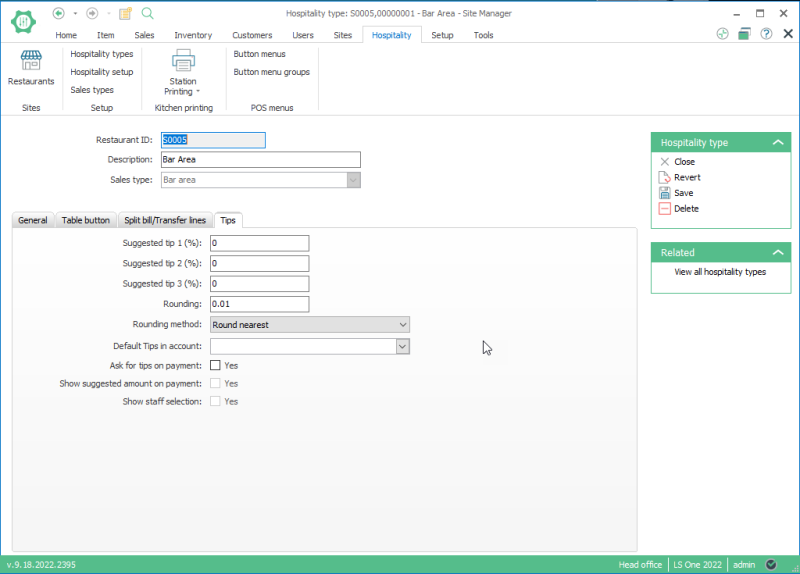Click version v.9.18.2022.2395 in status bar
Viewport: 800px width, 574px height.
(x=41, y=564)
